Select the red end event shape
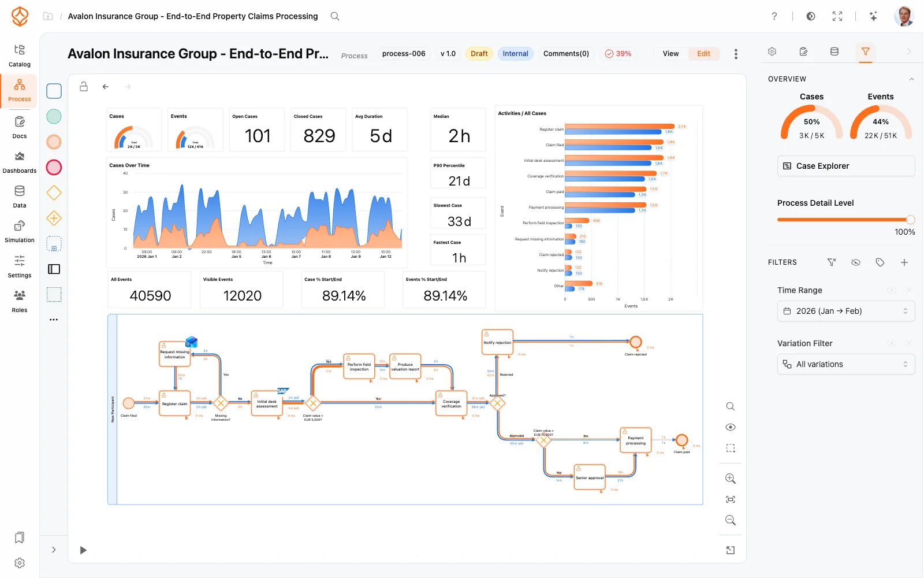The height and width of the screenshot is (578, 924). pos(54,168)
